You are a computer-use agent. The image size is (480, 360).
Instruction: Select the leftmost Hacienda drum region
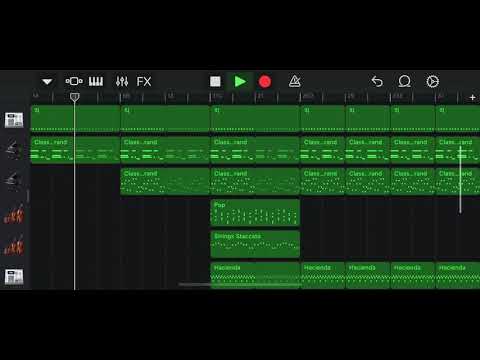point(255,276)
